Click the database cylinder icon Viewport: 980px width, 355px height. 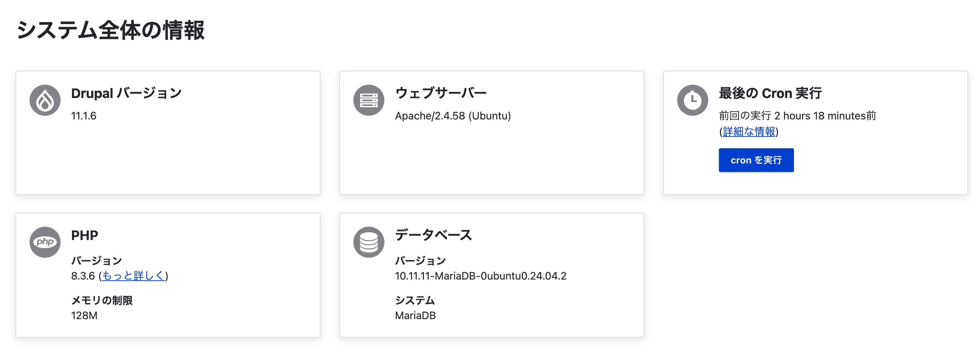(369, 242)
